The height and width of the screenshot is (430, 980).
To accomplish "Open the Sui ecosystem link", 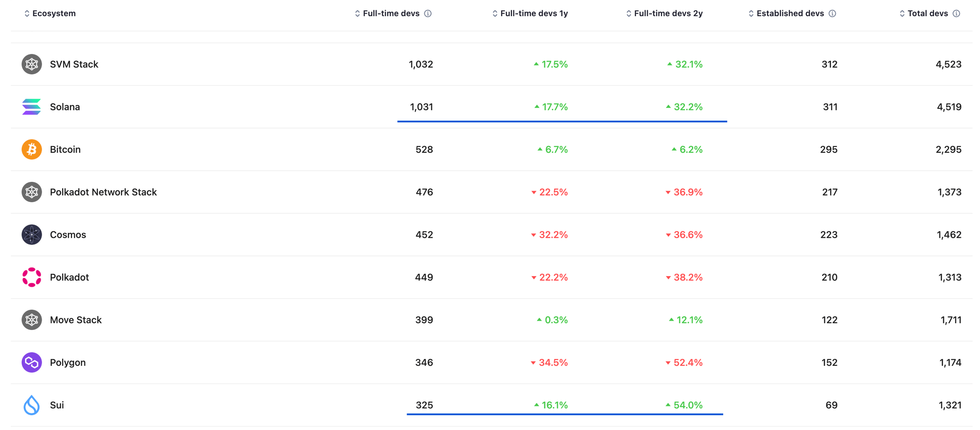I will click(57, 405).
